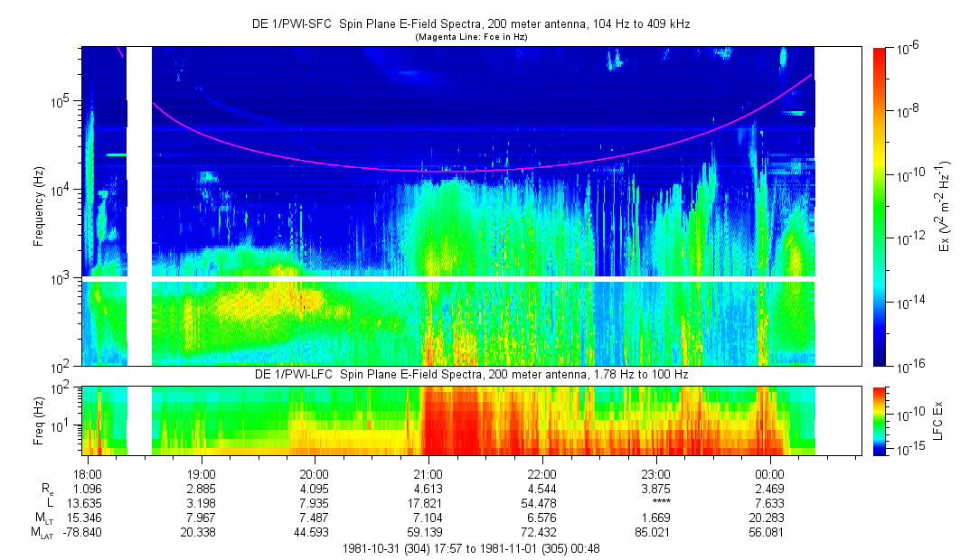Click the upper Ex rainbow color bar

[879, 207]
